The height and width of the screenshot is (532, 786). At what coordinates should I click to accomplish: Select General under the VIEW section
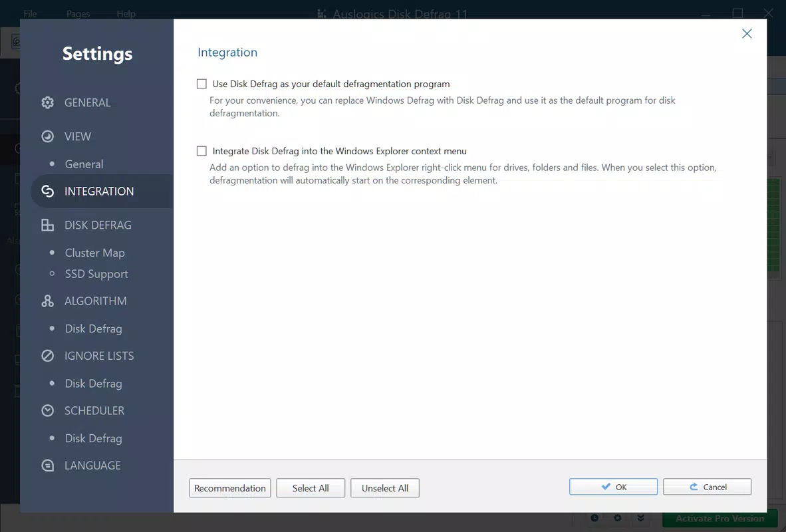(x=84, y=164)
